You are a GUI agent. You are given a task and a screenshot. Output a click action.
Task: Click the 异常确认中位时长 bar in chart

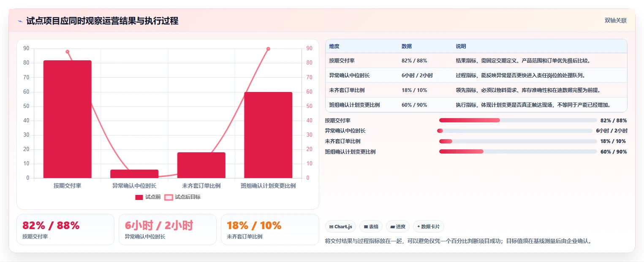pos(134,174)
